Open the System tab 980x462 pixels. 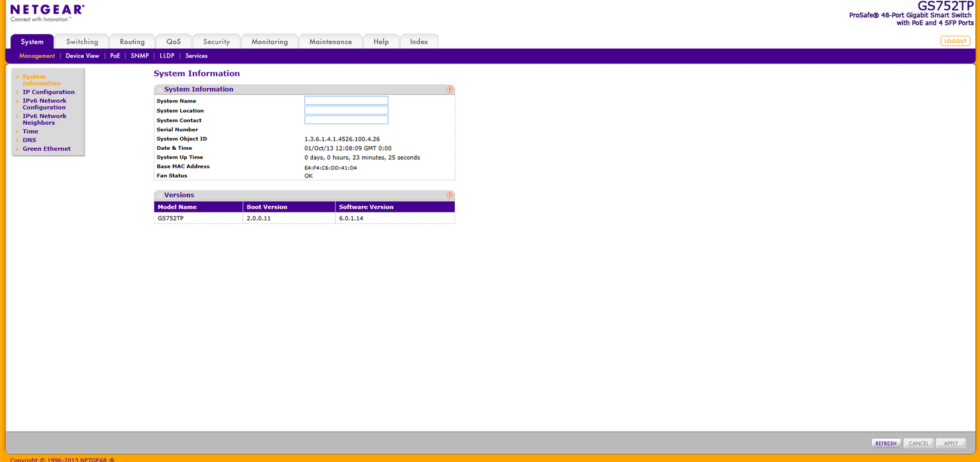[x=32, y=42]
